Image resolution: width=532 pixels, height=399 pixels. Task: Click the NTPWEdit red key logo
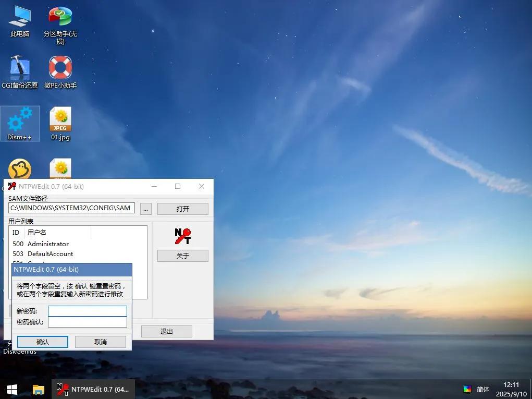182,236
